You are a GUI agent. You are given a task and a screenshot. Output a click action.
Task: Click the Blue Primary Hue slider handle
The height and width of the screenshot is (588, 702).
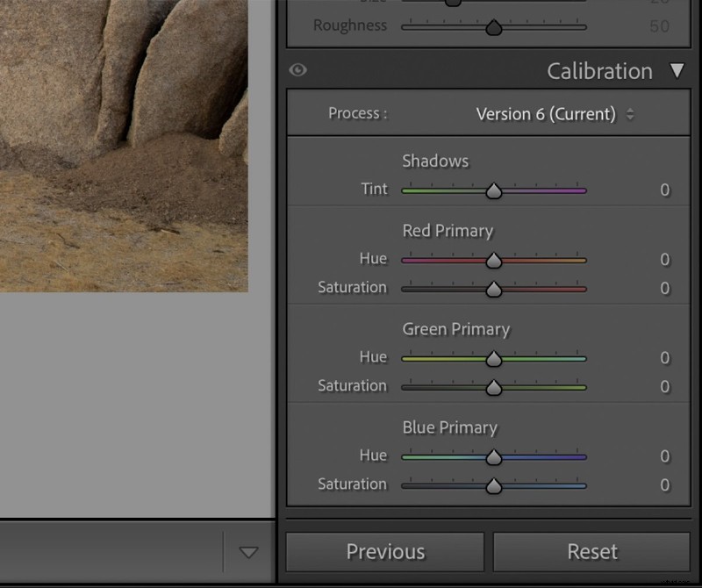(494, 456)
